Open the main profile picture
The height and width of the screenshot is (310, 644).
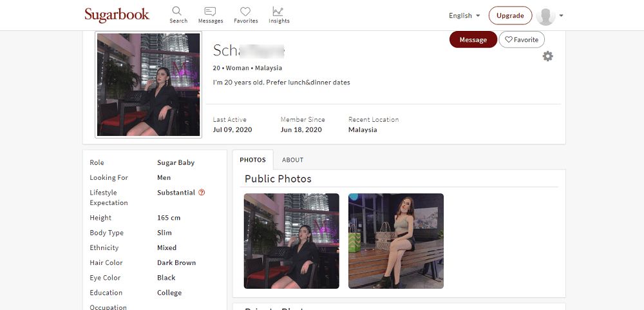click(x=148, y=84)
